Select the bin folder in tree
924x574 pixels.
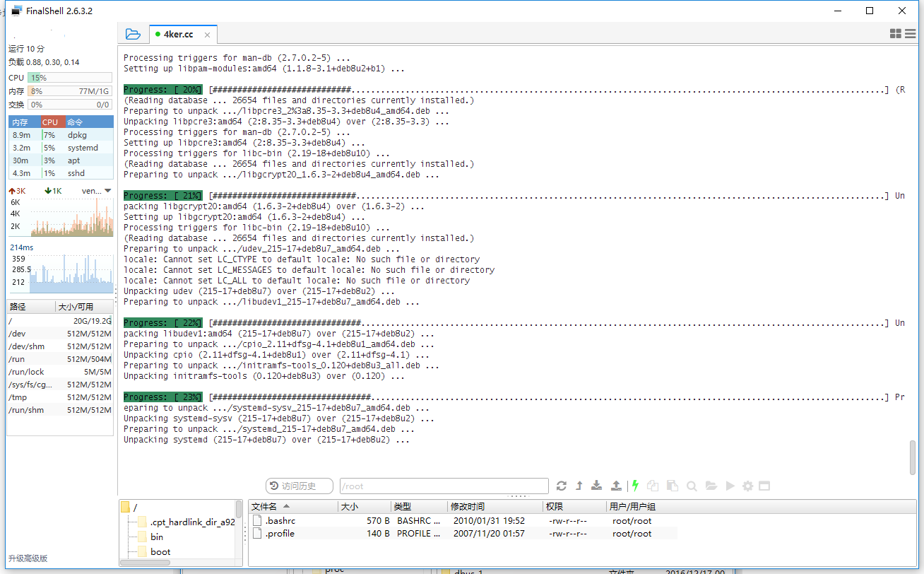coord(150,537)
